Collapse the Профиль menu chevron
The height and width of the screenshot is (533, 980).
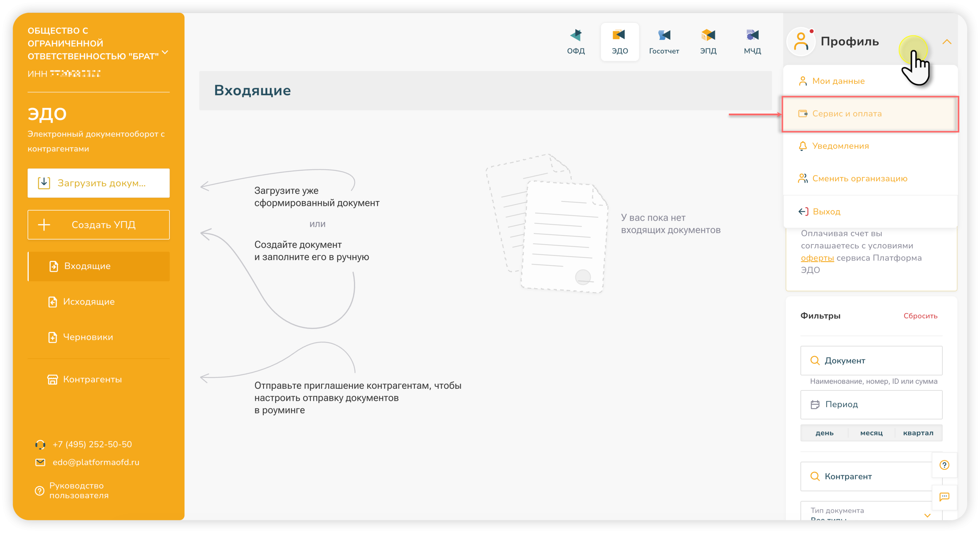[947, 42]
